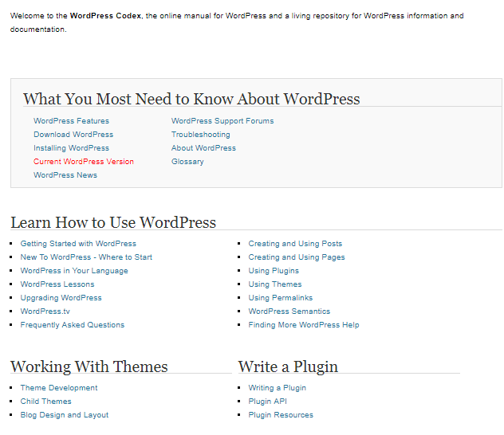The height and width of the screenshot is (435, 504).
Task: Click the bold 'WordPress Codex' text in intro
Action: (x=105, y=16)
